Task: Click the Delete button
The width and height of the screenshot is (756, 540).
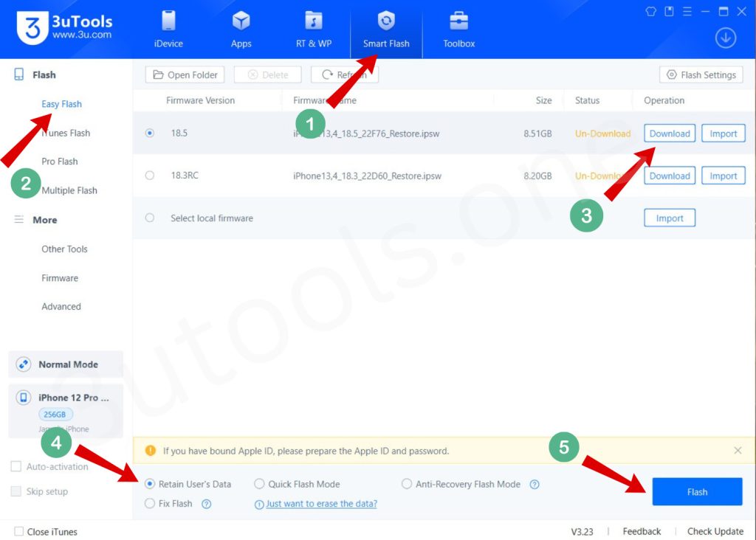Action: click(267, 75)
